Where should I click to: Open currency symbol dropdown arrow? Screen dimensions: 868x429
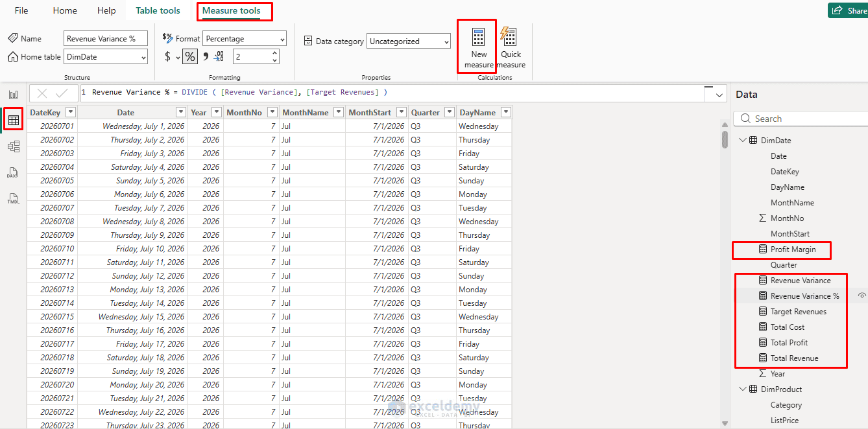coord(178,58)
